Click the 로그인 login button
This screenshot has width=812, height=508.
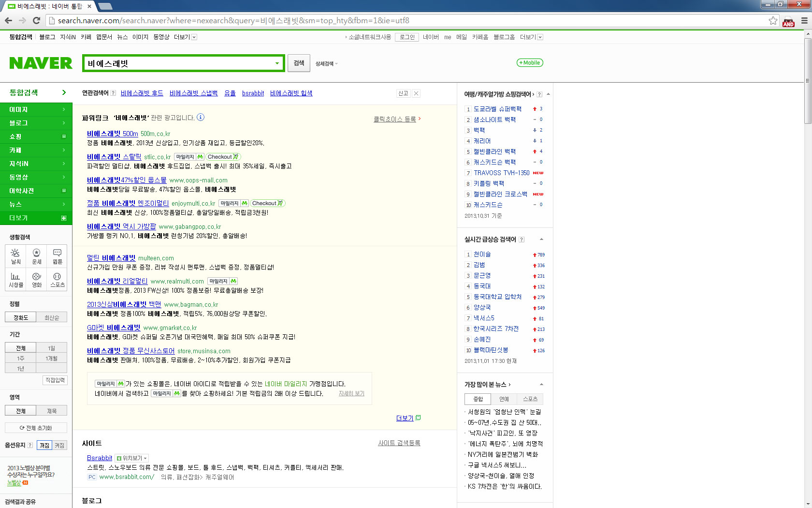pyautogui.click(x=407, y=37)
